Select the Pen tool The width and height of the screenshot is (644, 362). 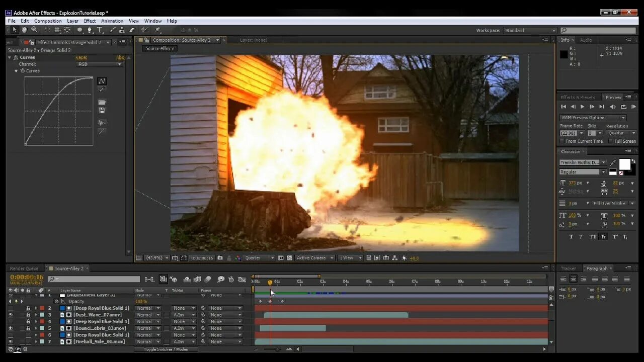tap(90, 30)
